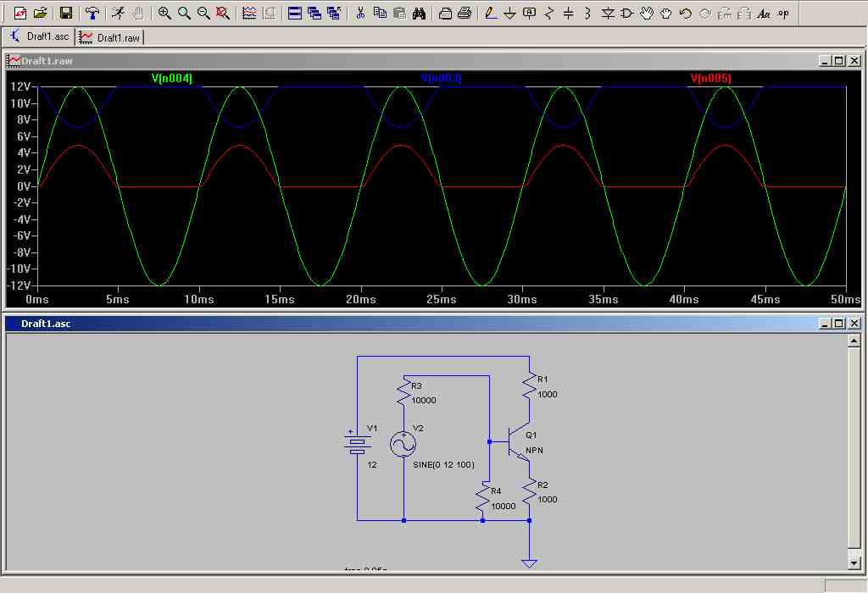Select the Draw Wire pencil tool
Viewport: 868px width, 593px height.
(491, 13)
